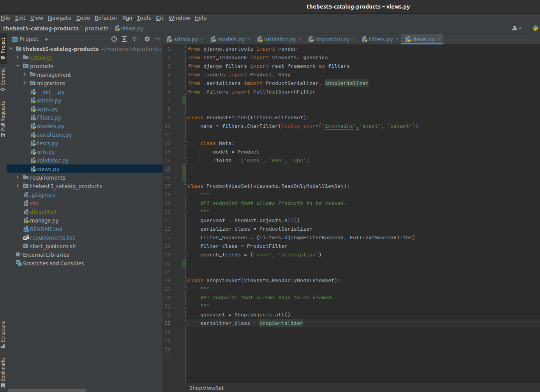Open the Project view dropdown
This screenshot has width=540, height=392.
point(46,39)
